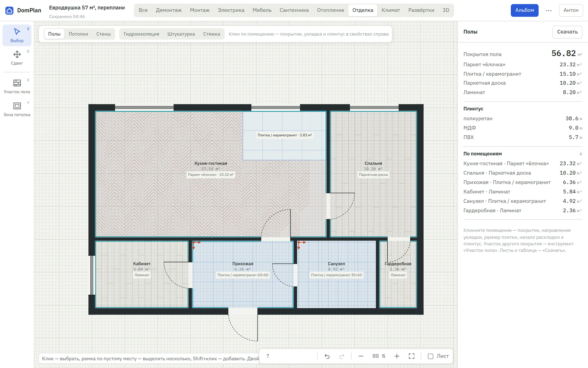Viewport: 588px width, 368px height.
Task: Select the Выбор pointer tool
Action: 17,35
